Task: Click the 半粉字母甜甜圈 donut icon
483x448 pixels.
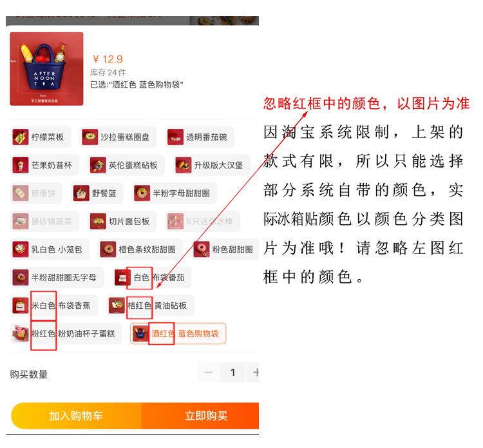Action: click(142, 193)
